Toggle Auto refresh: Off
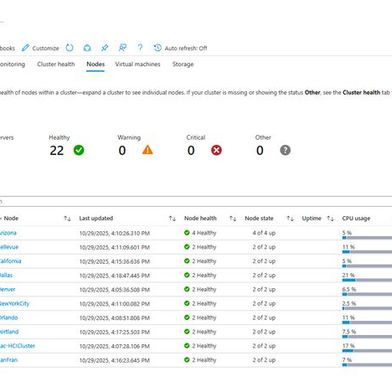392x392 pixels. pyautogui.click(x=180, y=48)
